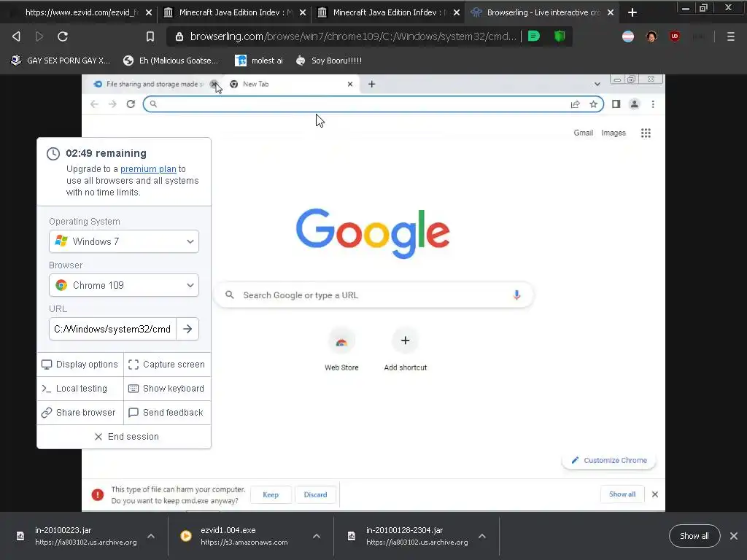Go forward in the inner Chrome window

112,104
